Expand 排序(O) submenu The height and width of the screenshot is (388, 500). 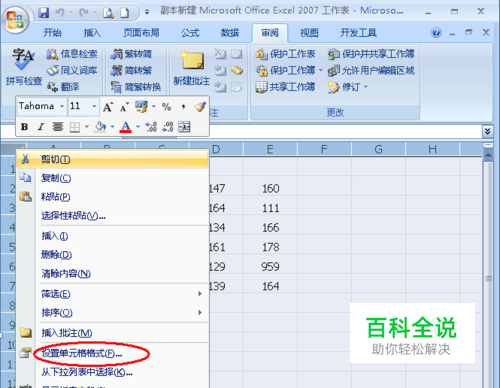pos(112,313)
